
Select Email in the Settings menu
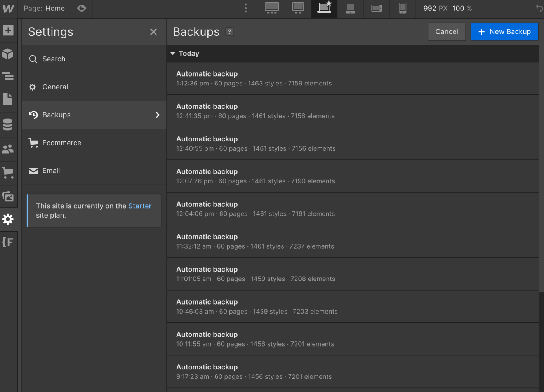tap(51, 171)
